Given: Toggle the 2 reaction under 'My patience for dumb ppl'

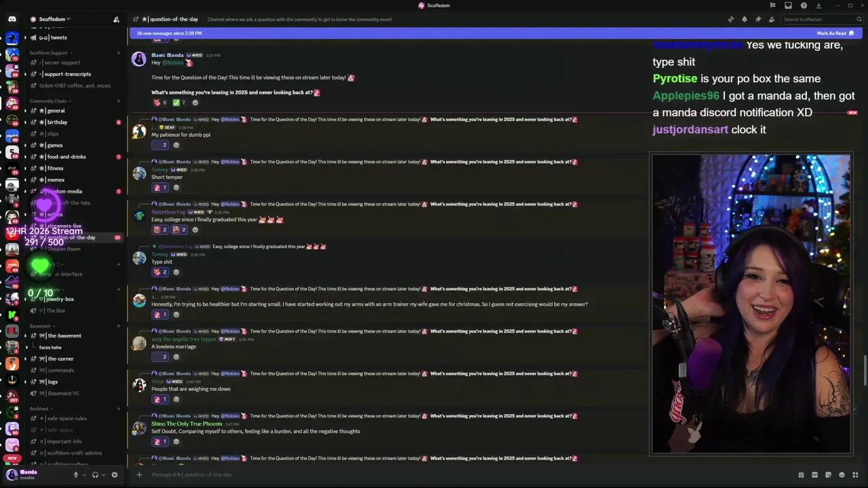Looking at the screenshot, I should pos(160,145).
